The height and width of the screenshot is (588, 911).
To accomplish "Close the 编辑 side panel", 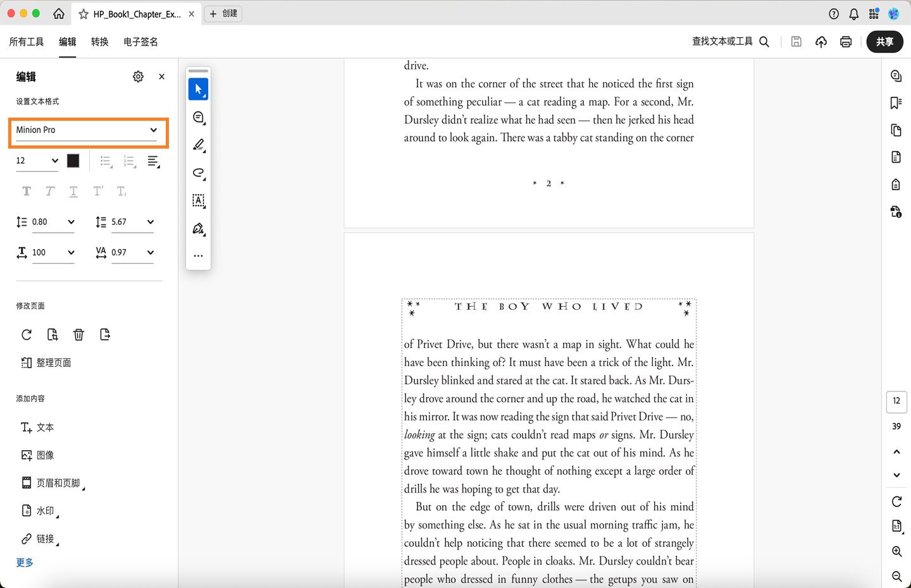I will pyautogui.click(x=162, y=77).
